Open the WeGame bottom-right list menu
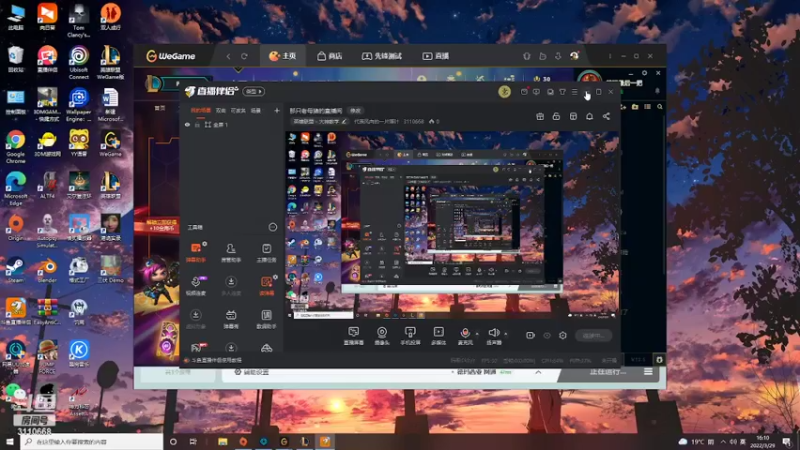Image resolution: width=800 pixels, height=450 pixels. coord(648,372)
